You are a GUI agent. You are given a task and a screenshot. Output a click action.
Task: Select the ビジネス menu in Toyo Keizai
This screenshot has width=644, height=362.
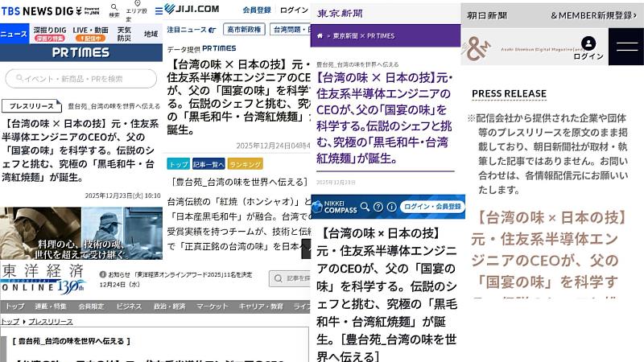coord(129,306)
